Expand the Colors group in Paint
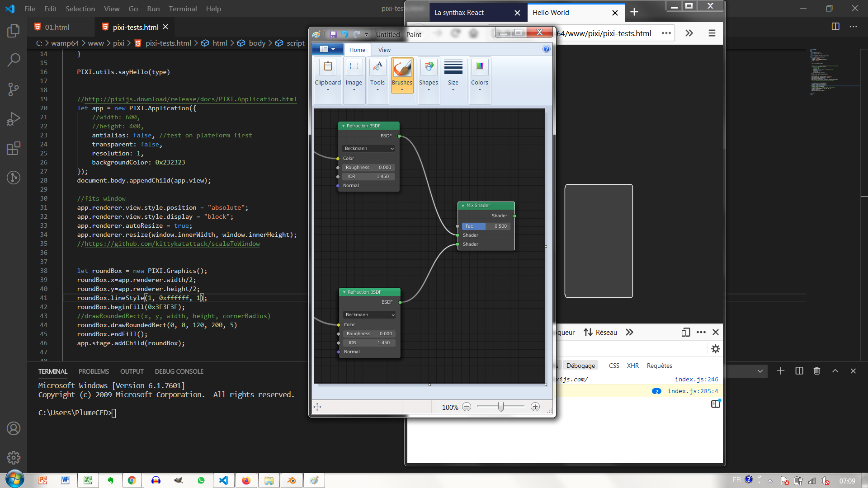The width and height of the screenshot is (868, 488). [x=480, y=81]
